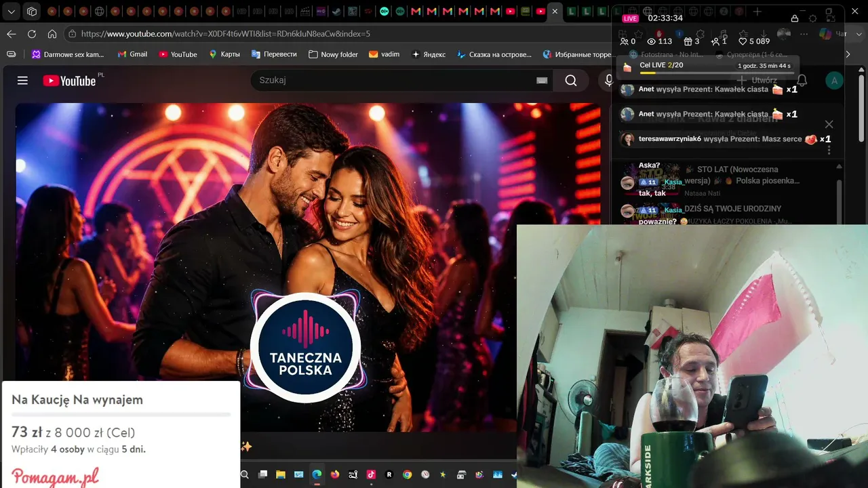The height and width of the screenshot is (488, 868).
Task: Open the Gmail bookmark
Action: tap(132, 54)
